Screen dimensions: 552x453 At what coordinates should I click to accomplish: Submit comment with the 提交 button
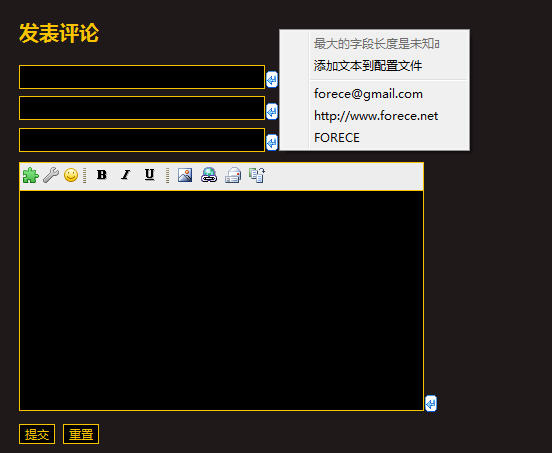tap(37, 434)
